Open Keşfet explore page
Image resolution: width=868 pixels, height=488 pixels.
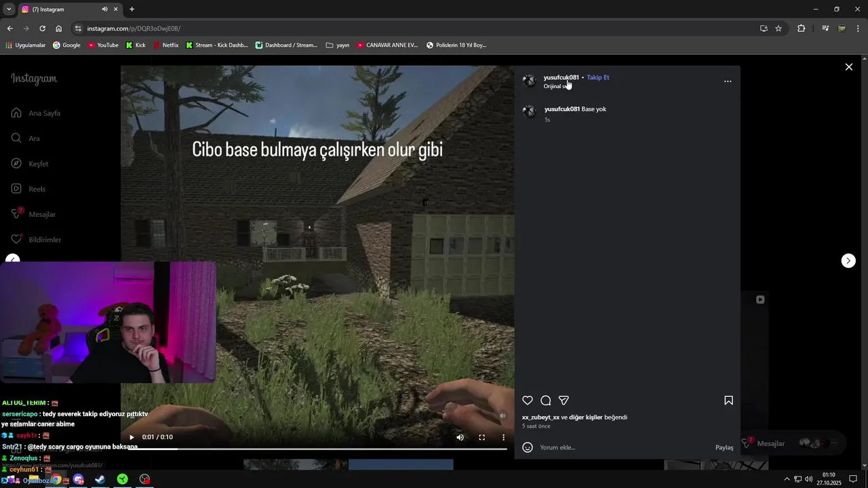(30, 163)
